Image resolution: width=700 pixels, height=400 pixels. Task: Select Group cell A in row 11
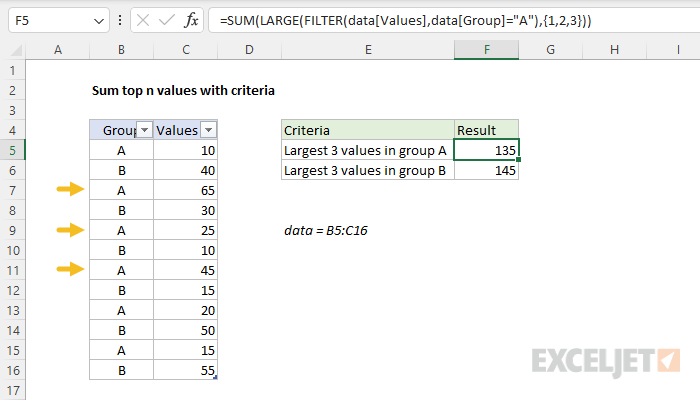pyautogui.click(x=121, y=270)
